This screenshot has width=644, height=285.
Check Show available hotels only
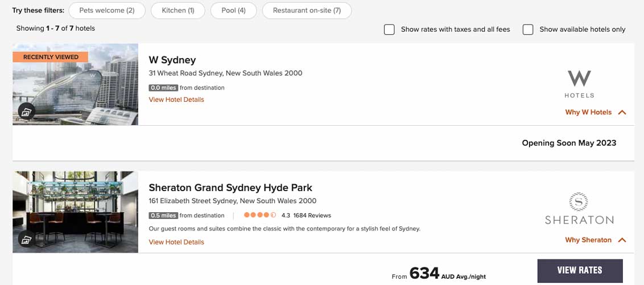point(528,30)
